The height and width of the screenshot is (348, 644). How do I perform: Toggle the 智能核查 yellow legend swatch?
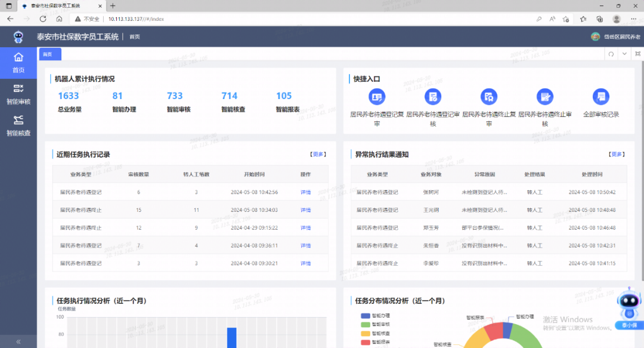tap(366, 334)
